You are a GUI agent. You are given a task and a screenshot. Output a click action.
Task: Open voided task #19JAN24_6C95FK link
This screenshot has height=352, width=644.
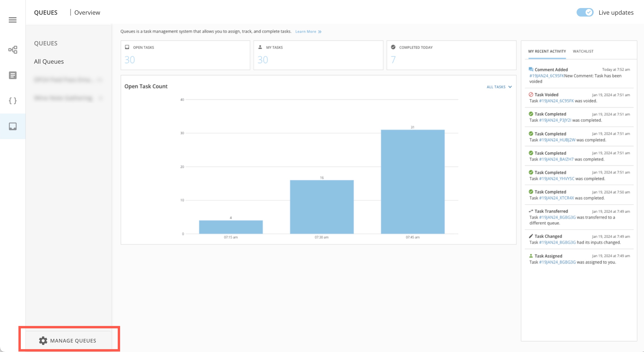tap(556, 101)
